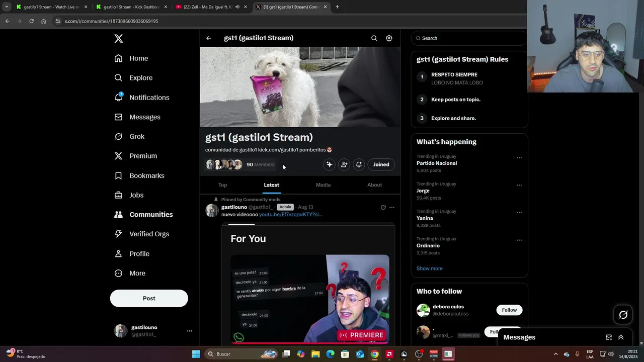The height and width of the screenshot is (362, 644).
Task: Open the youtu.be link in pinned post
Action: [290, 215]
